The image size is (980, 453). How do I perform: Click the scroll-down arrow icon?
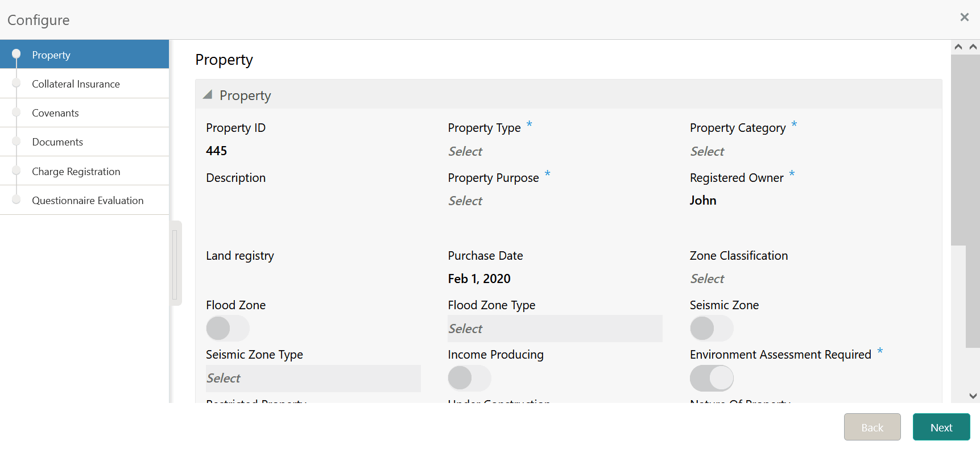[x=974, y=395]
